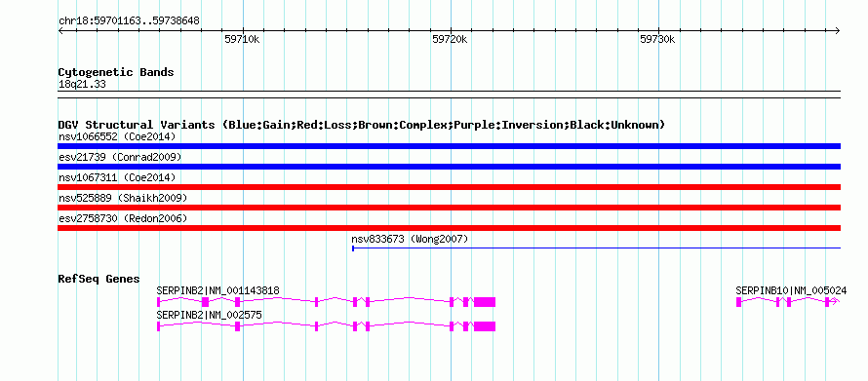Click the red loss bar under nsv1067311
868x381 pixels.
coord(449,187)
